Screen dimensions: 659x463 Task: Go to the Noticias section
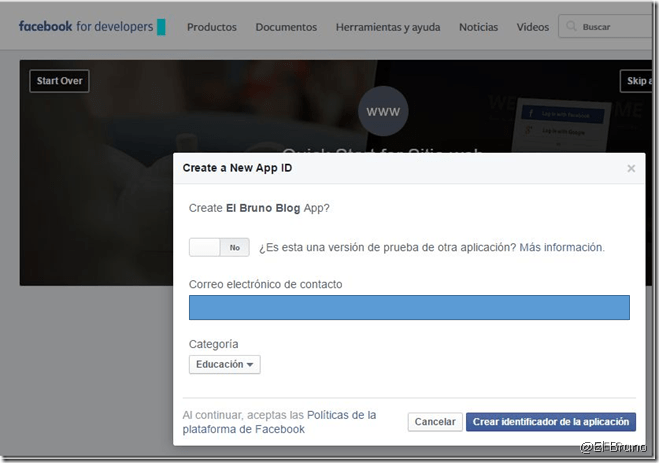click(478, 27)
